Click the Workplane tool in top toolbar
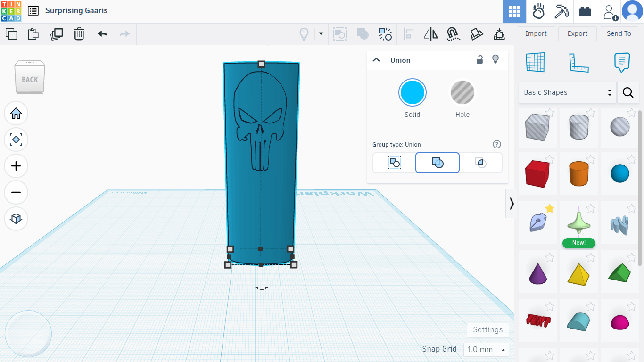The height and width of the screenshot is (362, 644). click(x=477, y=34)
